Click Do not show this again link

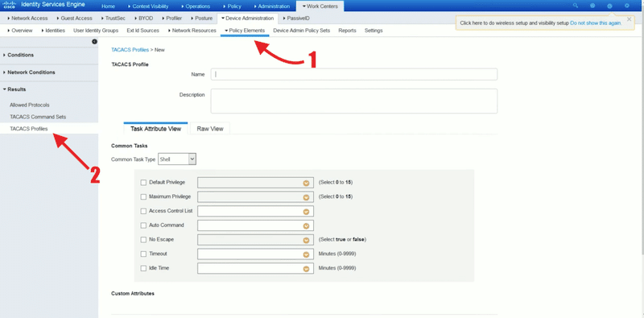[596, 23]
